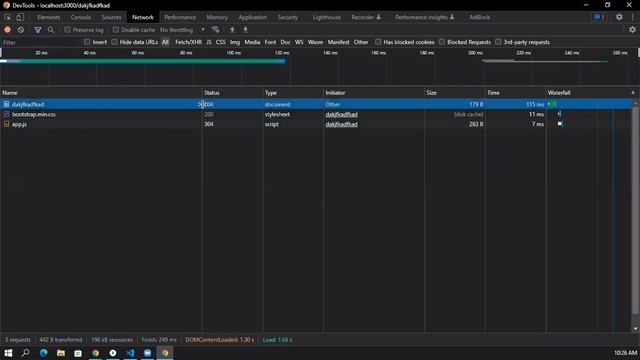Image resolution: width=640 pixels, height=360 pixels.
Task: Filter requests by CSS type
Action: [x=220, y=42]
